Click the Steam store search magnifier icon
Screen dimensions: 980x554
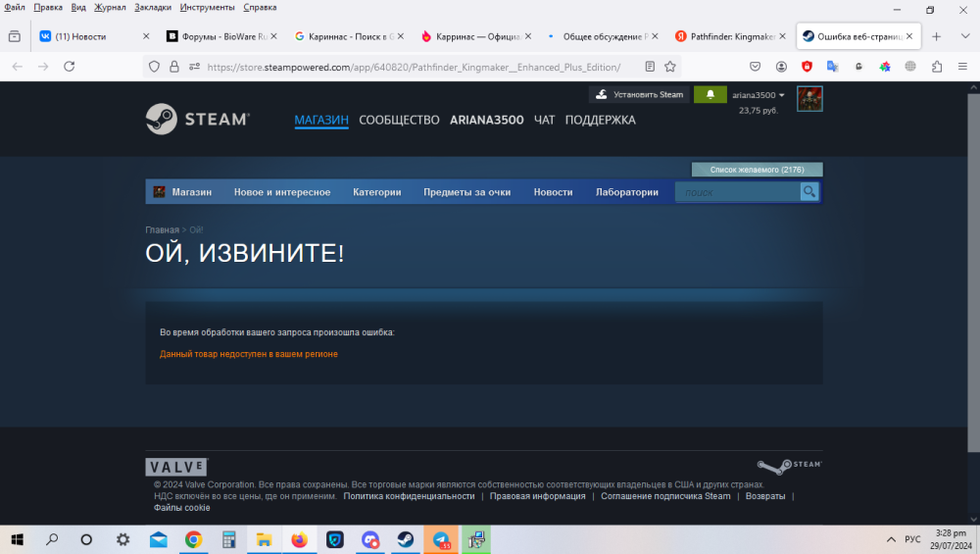click(x=808, y=192)
